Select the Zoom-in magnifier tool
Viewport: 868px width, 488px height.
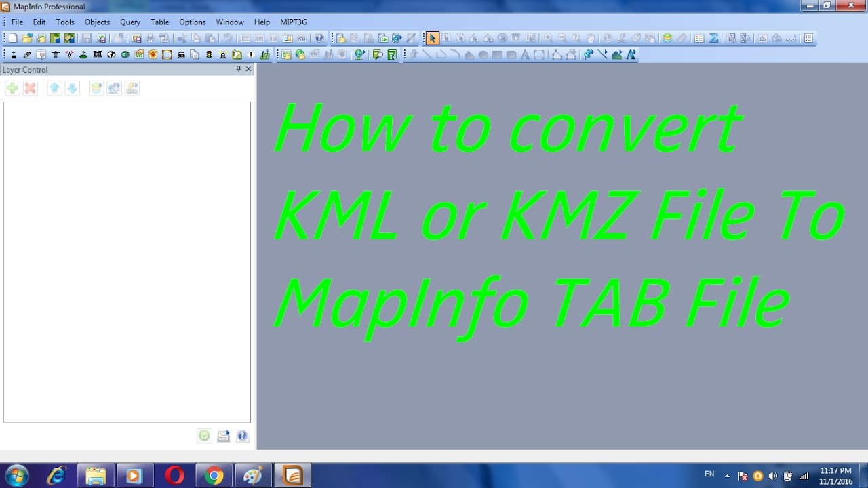tap(548, 38)
